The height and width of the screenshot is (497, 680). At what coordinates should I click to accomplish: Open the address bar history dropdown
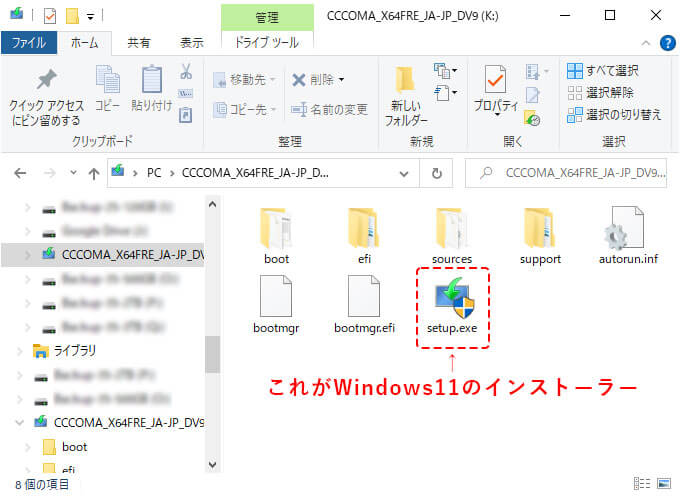tap(404, 174)
